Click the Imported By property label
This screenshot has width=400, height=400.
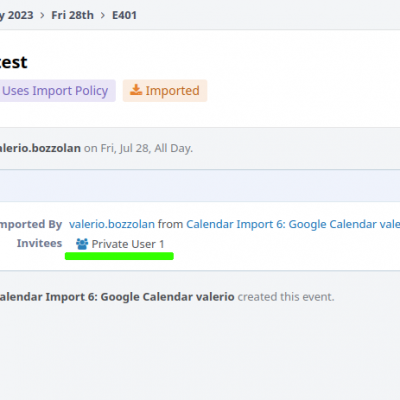click(x=31, y=224)
